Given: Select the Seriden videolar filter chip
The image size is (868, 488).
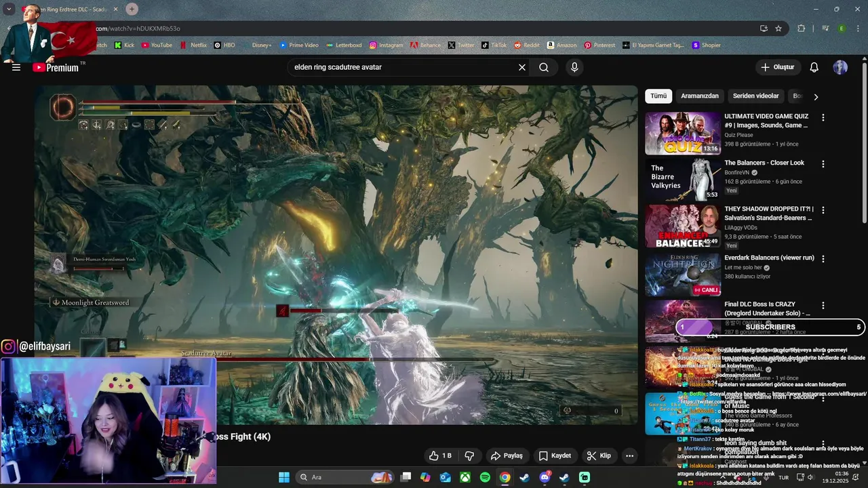Looking at the screenshot, I should [x=755, y=96].
